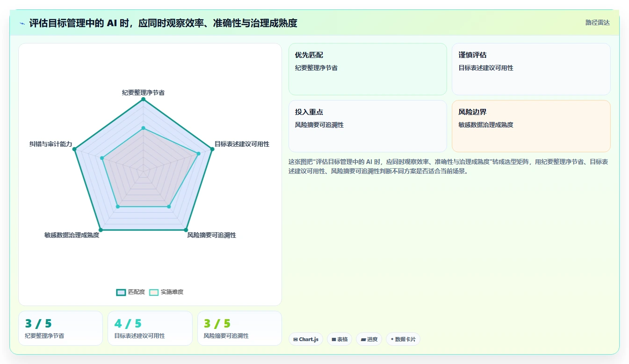Click 纪要整理净节省 text inside 优先匹配 card

pos(316,68)
